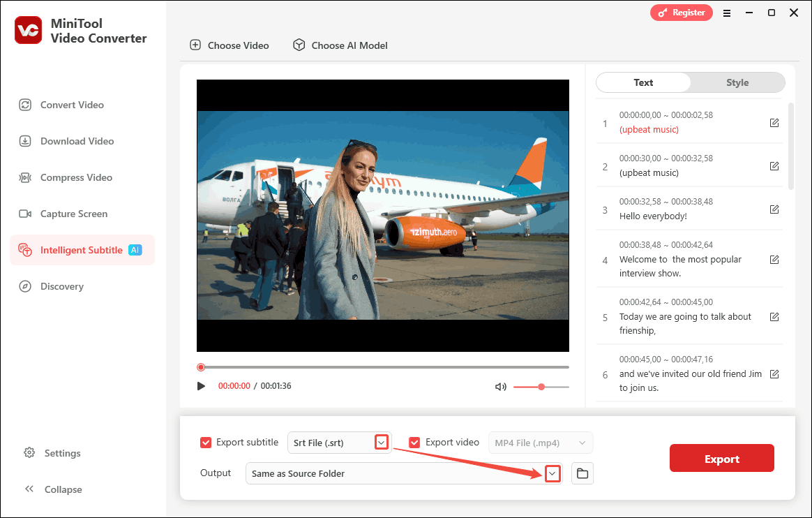Adjust the volume slider
Screen dimensions: 812x518
[x=542, y=386]
